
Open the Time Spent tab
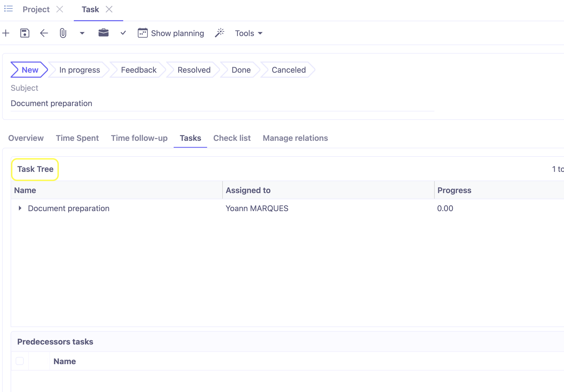pyautogui.click(x=77, y=138)
